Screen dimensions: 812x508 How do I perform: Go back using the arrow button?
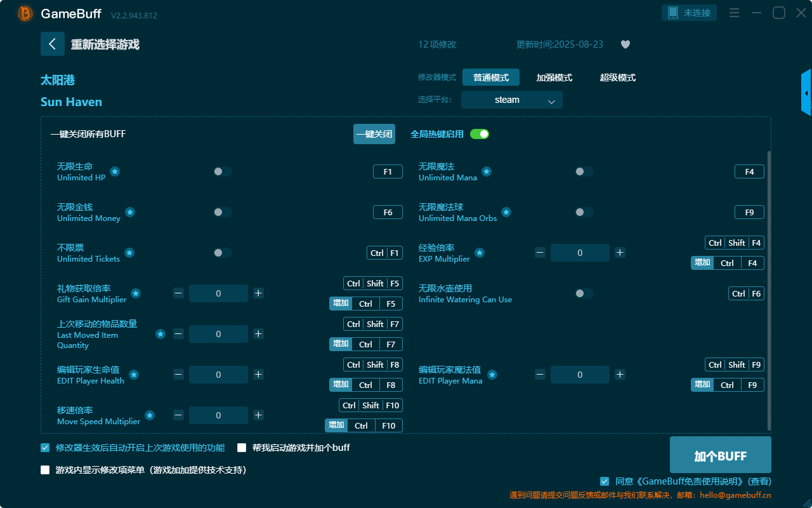(53, 44)
